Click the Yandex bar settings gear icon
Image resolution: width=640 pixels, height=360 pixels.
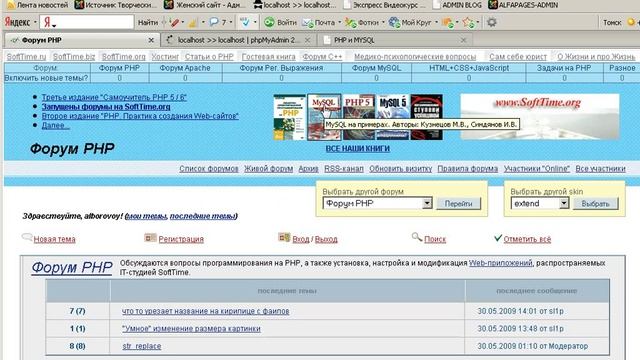coord(492,22)
